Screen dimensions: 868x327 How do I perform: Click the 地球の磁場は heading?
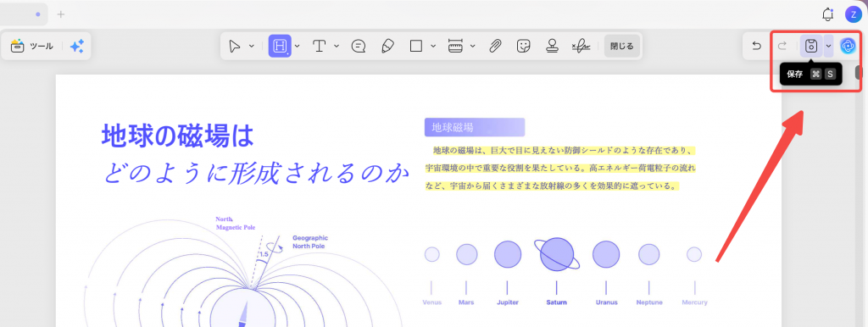(177, 135)
